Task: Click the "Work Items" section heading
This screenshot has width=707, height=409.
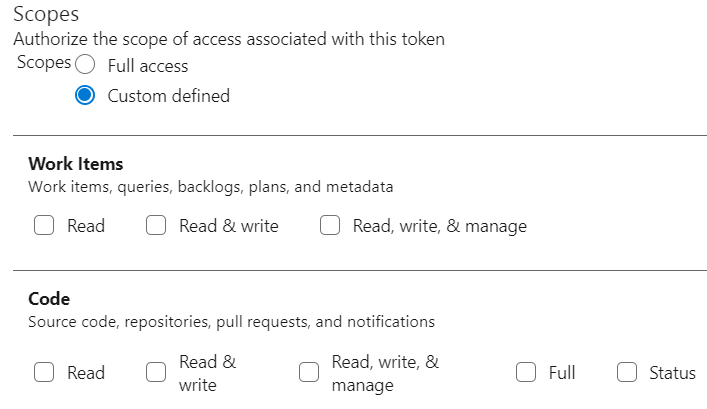Action: point(76,164)
